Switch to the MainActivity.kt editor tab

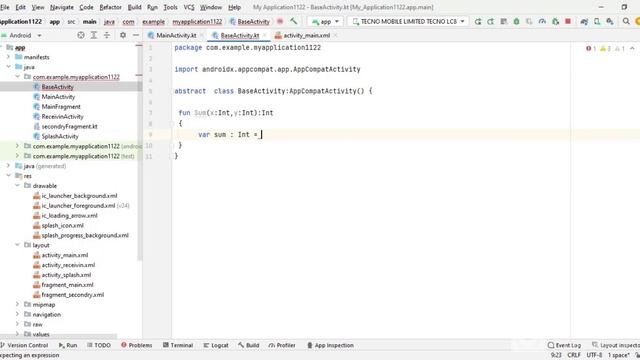176,36
